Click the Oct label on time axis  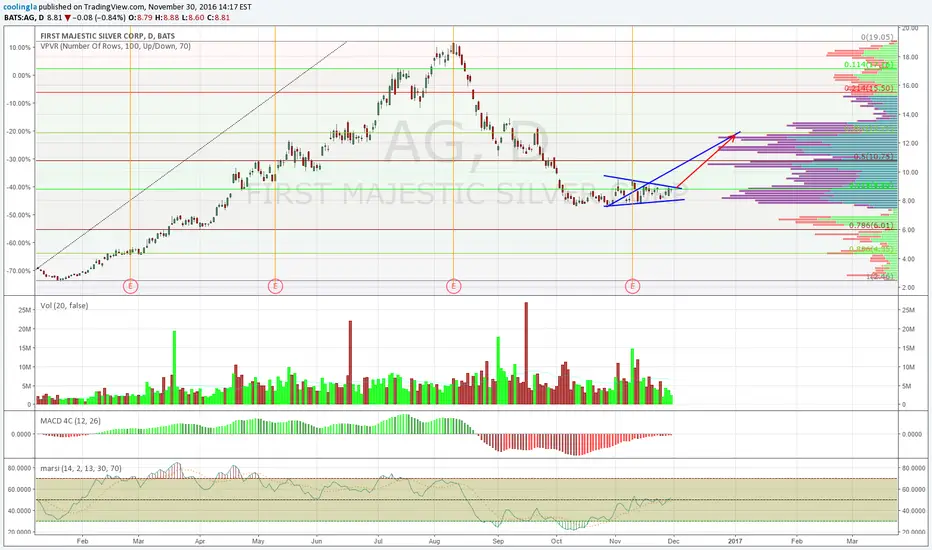[556, 541]
